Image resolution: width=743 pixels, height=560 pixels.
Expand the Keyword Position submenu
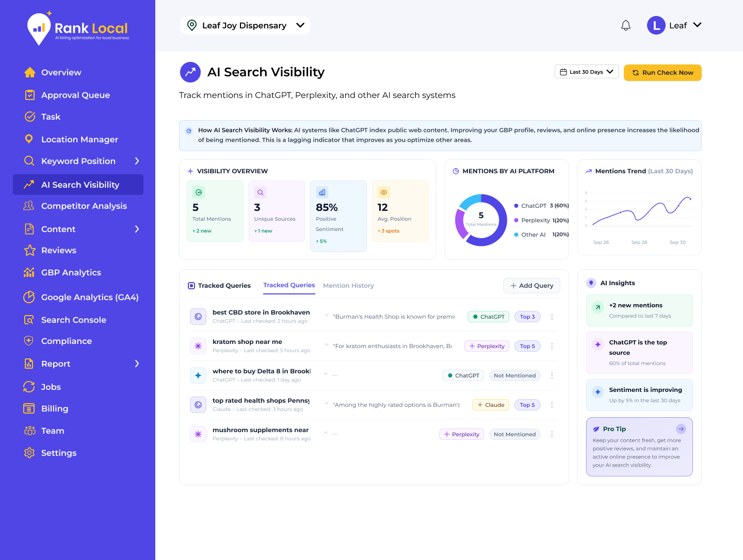(x=137, y=161)
